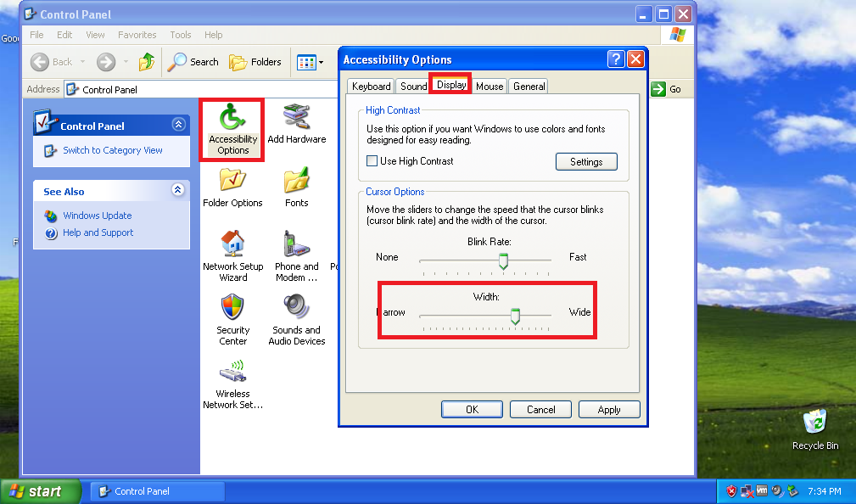Click the High Contrast Settings button

tap(586, 161)
